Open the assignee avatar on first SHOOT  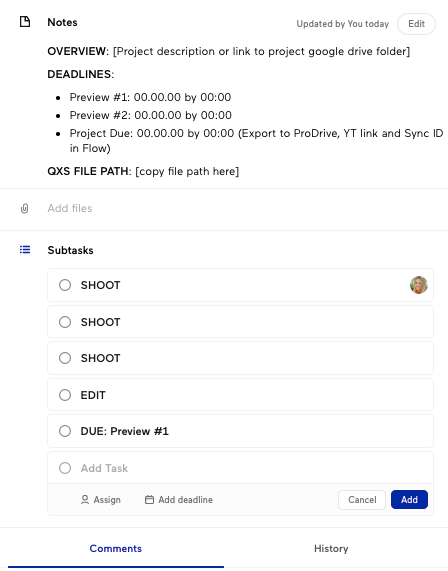tap(418, 285)
